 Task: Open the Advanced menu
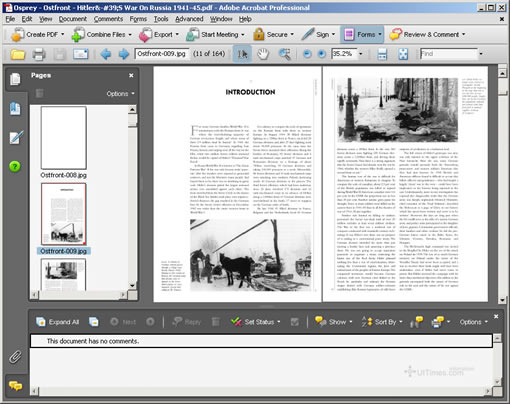189,19
